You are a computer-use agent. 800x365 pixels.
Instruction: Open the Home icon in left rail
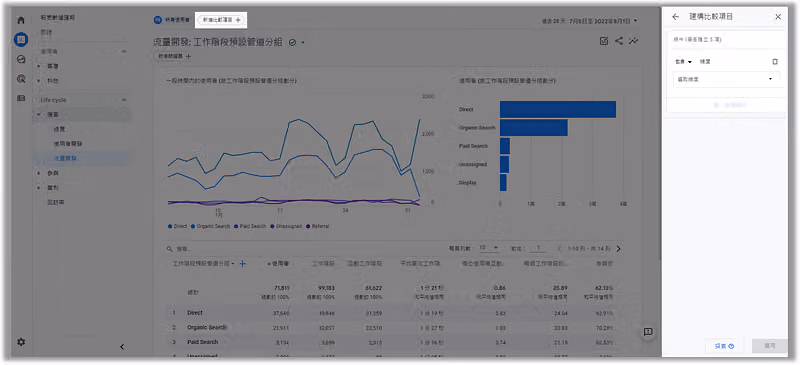tap(21, 20)
